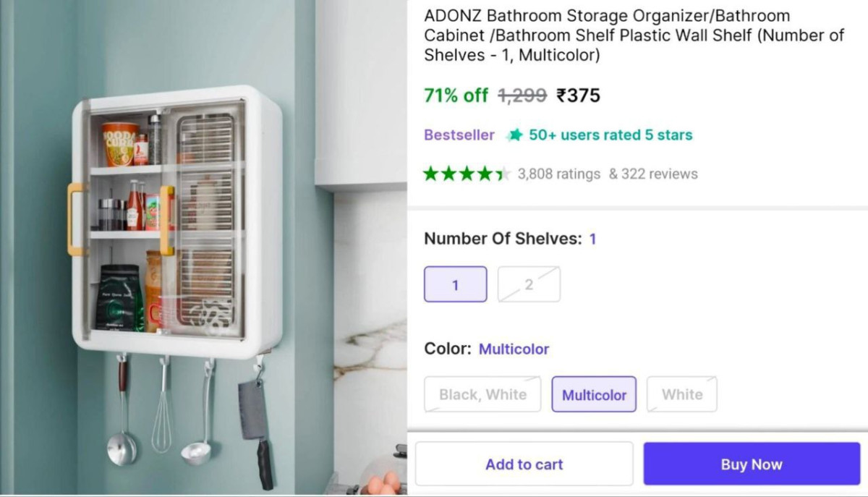Image resolution: width=868 pixels, height=497 pixels.
Task: Click the 'Color: Multicolor' label
Action: coord(487,349)
